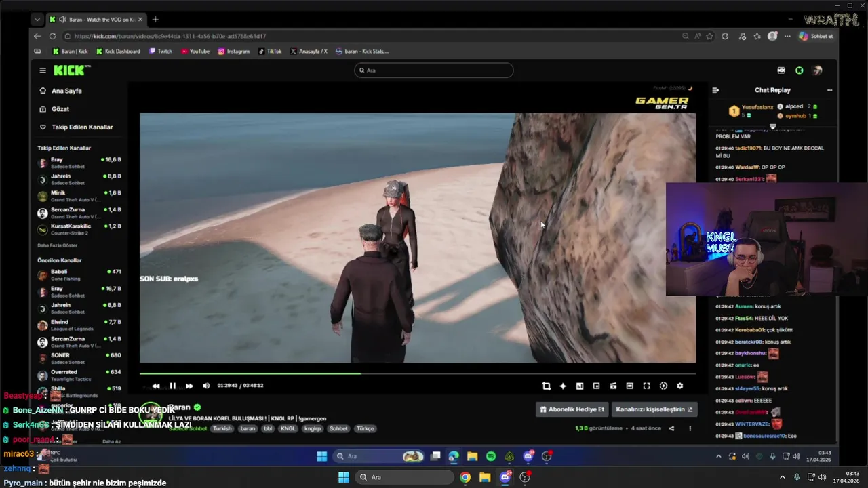Open Spotify in streamed taskbar

491,456
